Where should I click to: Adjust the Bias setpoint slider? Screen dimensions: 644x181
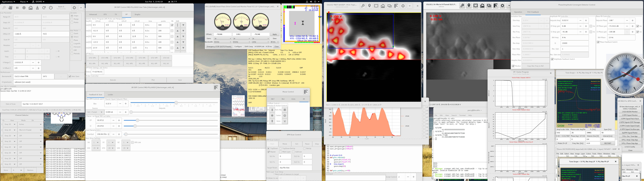[176, 103]
